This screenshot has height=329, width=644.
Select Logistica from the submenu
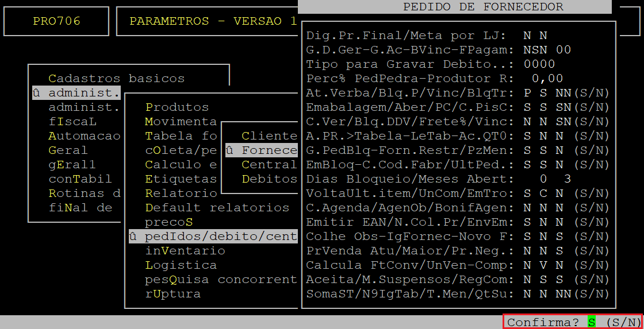181,265
